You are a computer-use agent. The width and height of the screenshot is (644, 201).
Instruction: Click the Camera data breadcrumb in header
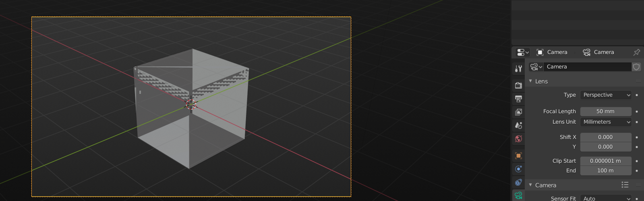pyautogui.click(x=598, y=52)
